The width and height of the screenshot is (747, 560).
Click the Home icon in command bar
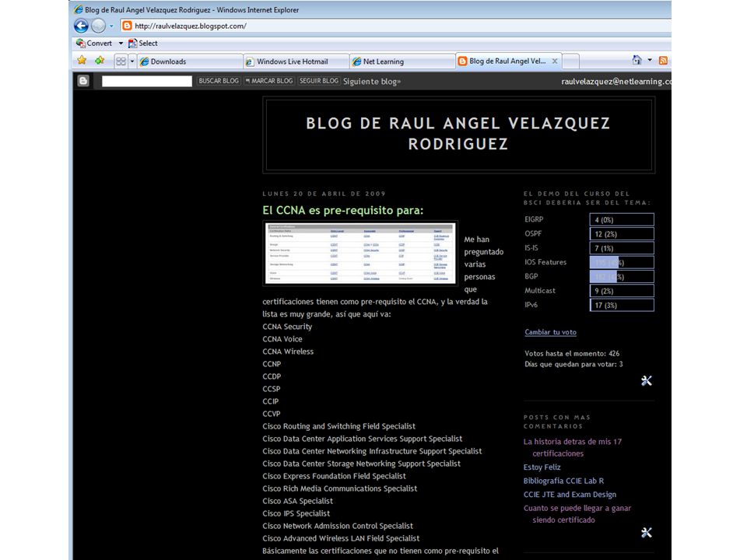pos(637,60)
